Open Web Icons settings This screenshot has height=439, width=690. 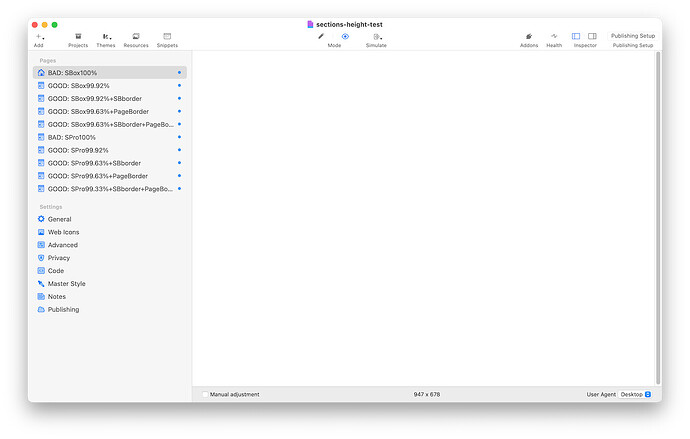pos(63,232)
